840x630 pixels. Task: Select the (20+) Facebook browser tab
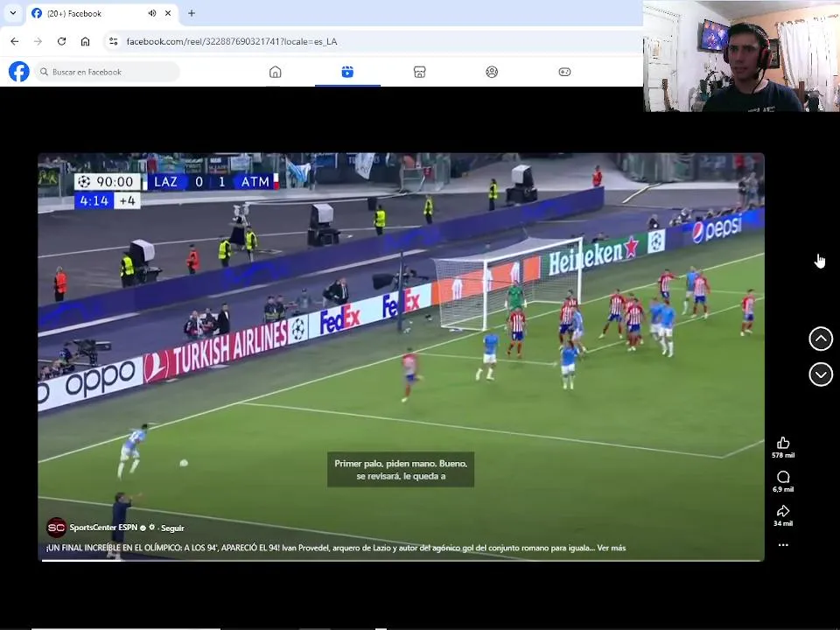(101, 13)
